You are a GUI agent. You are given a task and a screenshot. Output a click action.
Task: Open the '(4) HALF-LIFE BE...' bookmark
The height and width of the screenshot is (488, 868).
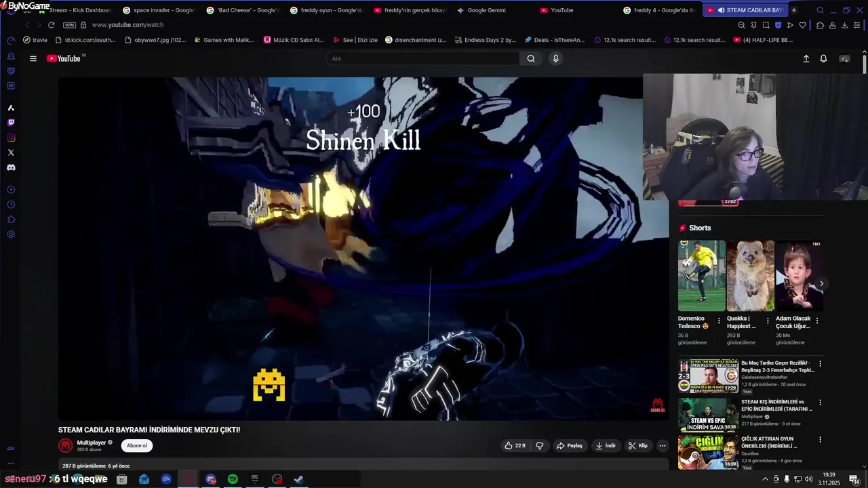763,40
